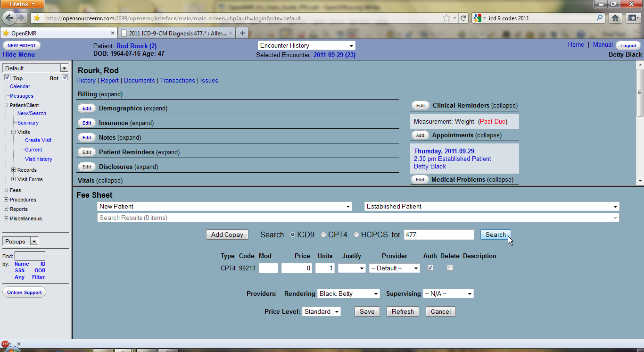644x352 pixels.
Task: Expand the Fees tree node
Action: (6, 190)
